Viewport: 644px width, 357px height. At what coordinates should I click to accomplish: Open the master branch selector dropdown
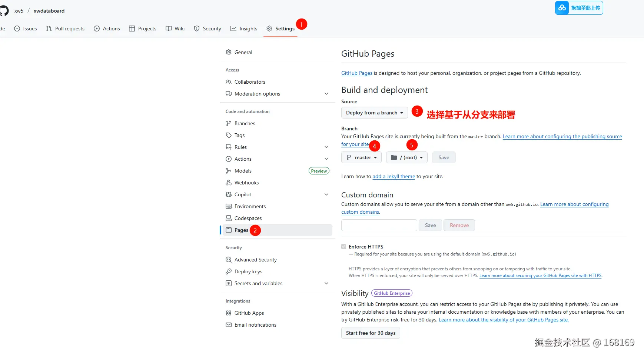[361, 157]
